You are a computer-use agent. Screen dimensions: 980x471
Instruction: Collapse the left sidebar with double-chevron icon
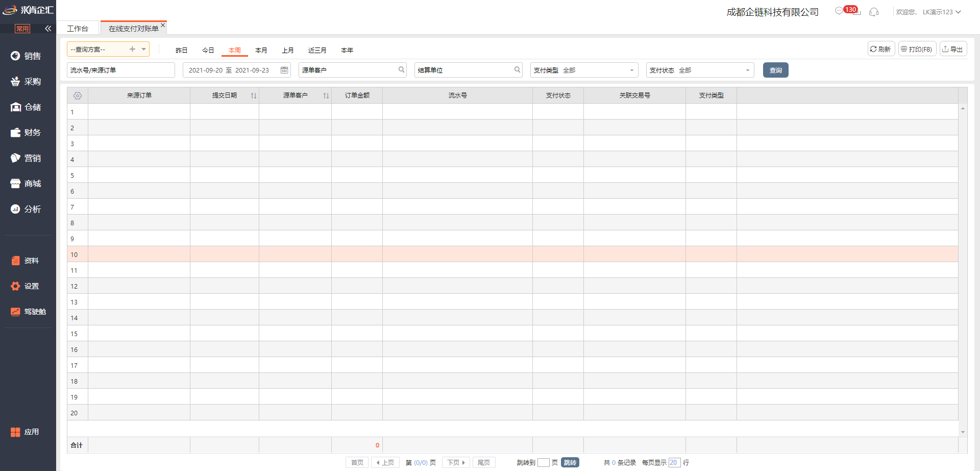[48, 29]
